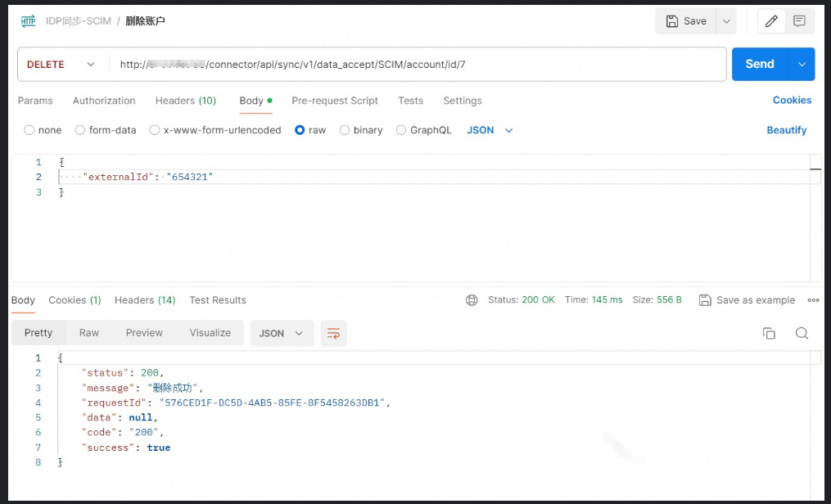Open the Pre-request Script tab

pos(335,101)
